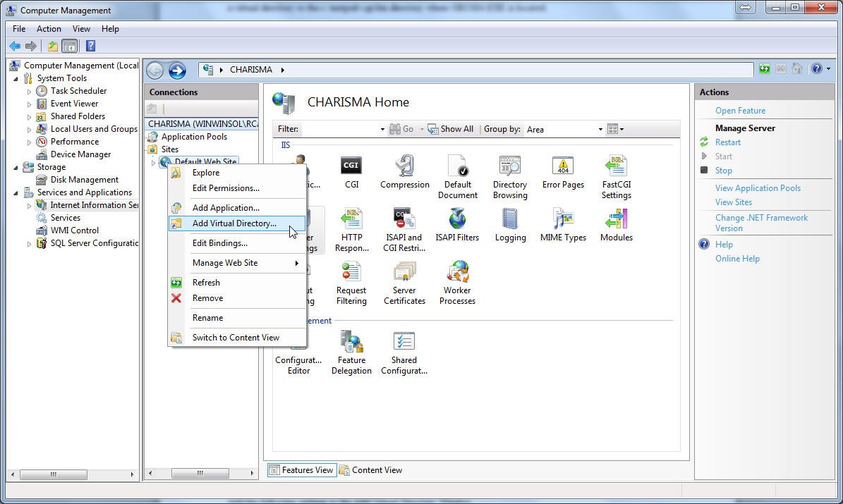
Task: Click View Application Pools link
Action: (x=758, y=188)
